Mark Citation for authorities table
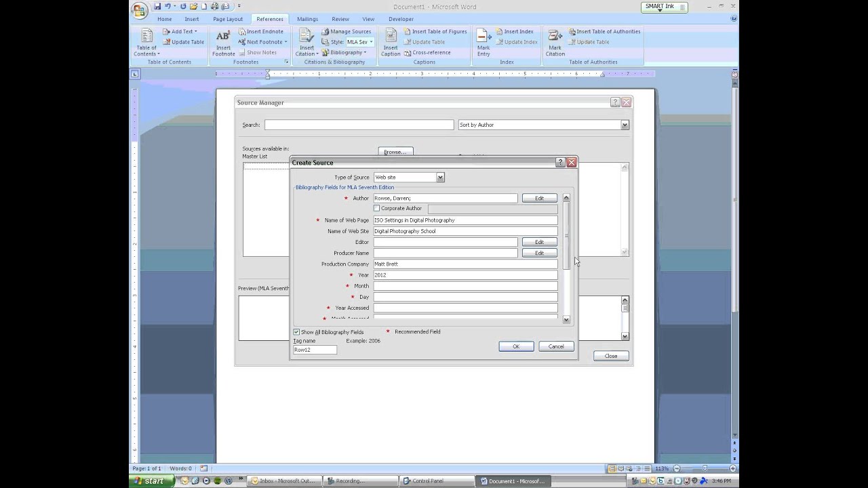The image size is (868, 488). [555, 42]
